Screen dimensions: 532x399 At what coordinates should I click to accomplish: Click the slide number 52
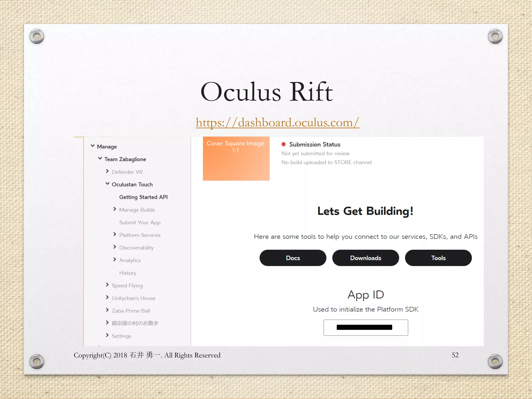tap(455, 355)
